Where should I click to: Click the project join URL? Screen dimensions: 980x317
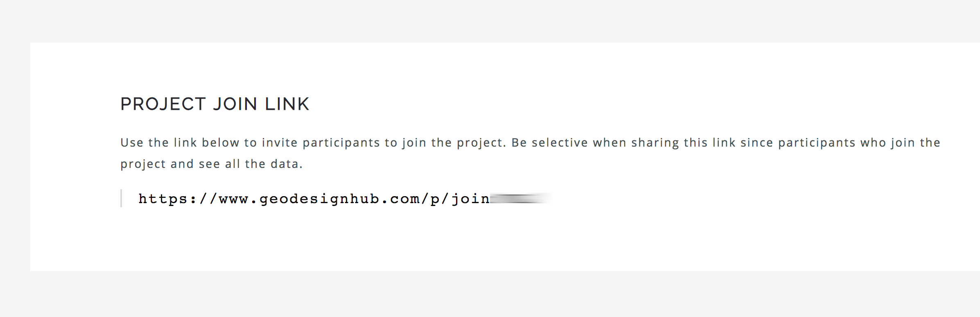345,199
